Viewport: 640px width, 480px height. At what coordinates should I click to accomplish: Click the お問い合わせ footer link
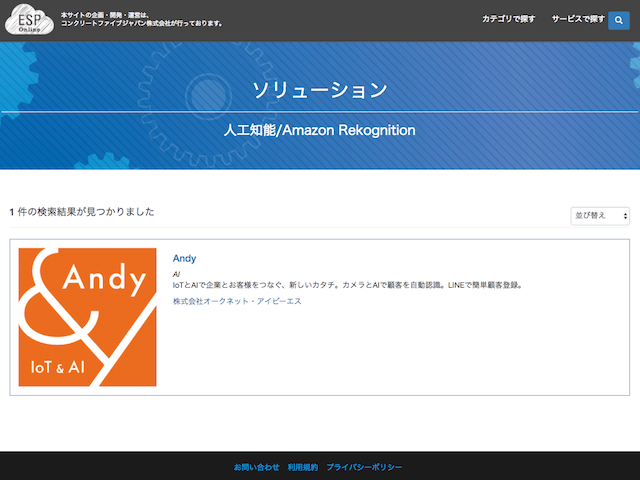pyautogui.click(x=257, y=467)
